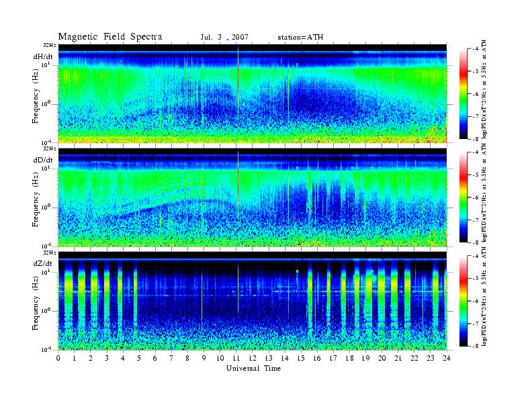The width and height of the screenshot is (532, 411).
Task: Click the 'Magnetic Field Spectra' title
Action: pyautogui.click(x=110, y=37)
